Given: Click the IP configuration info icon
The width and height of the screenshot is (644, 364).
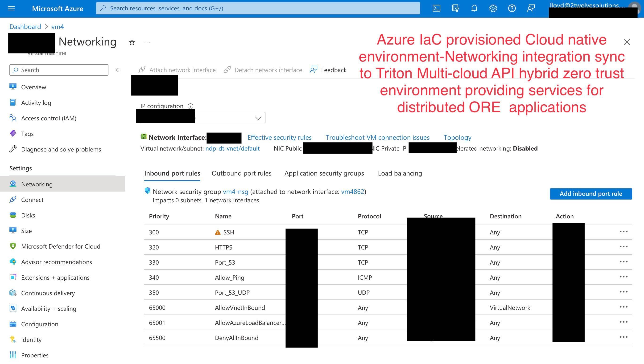Looking at the screenshot, I should pyautogui.click(x=190, y=106).
